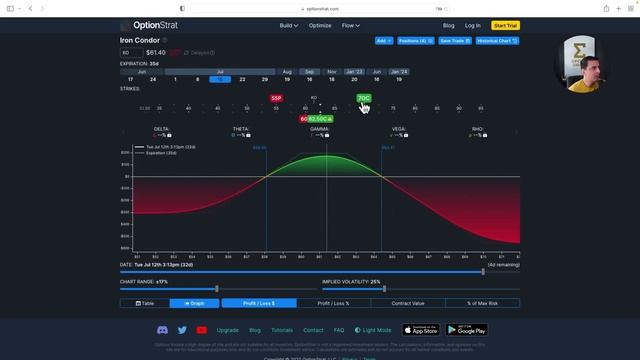
Task: Click the lock icon under VEGA
Action: [x=406, y=135]
